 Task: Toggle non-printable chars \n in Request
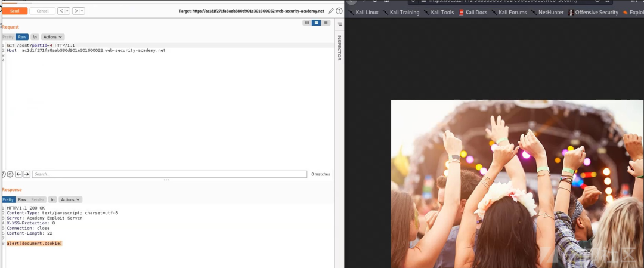coord(35,37)
